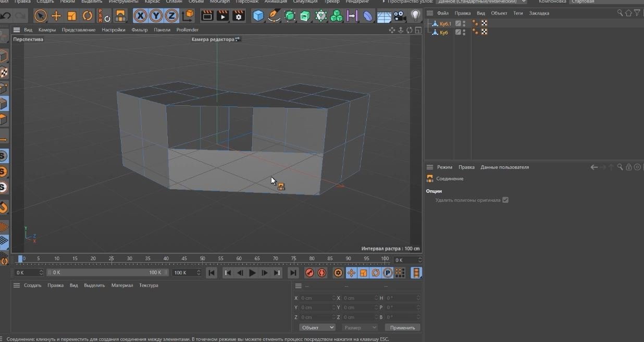Click the X position input field
Screen dimensions: 644x342
pyautogui.click(x=317, y=298)
